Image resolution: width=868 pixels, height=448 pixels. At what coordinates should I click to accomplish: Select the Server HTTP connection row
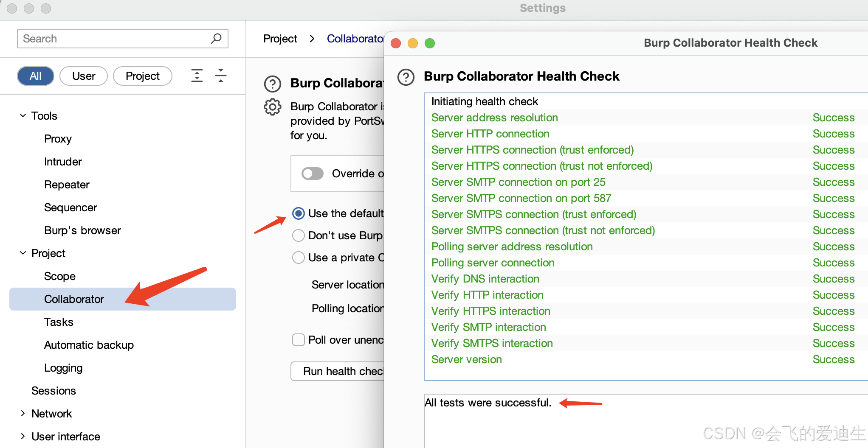pyautogui.click(x=646, y=134)
